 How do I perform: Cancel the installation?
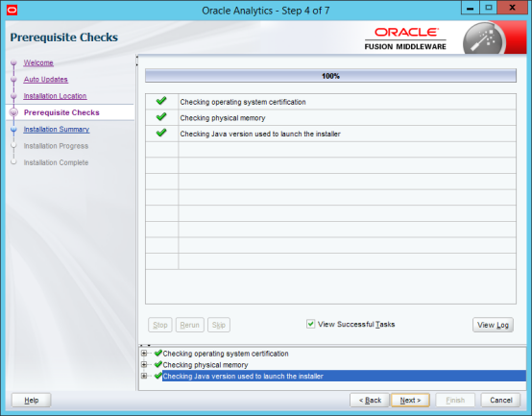500,400
